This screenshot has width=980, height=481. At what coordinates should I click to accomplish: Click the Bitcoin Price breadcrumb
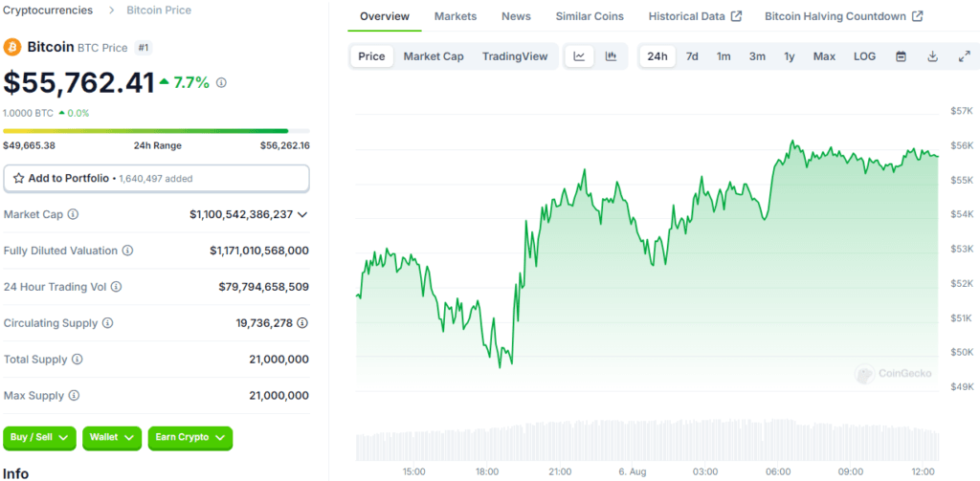pos(159,10)
